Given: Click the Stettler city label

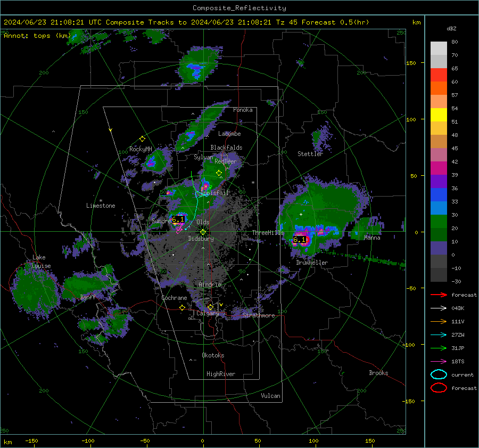Looking at the screenshot, I should (310, 154).
